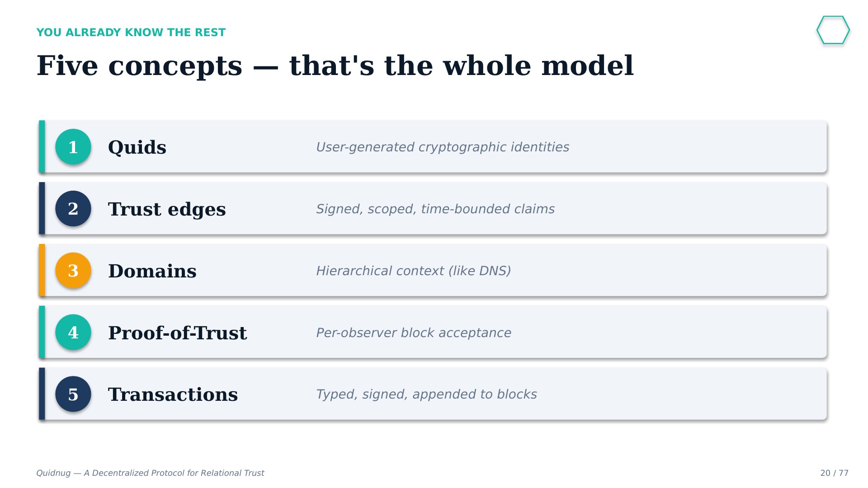Click 'You already know the rest' subtitle
This screenshot has height=488, width=868.
[x=131, y=33]
